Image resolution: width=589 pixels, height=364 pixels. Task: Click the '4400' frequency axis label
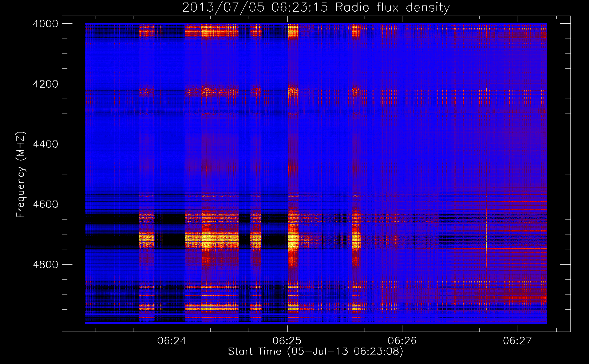46,144
